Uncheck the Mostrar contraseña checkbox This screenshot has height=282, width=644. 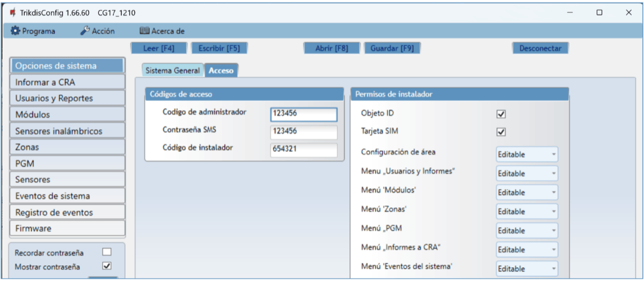(x=107, y=265)
